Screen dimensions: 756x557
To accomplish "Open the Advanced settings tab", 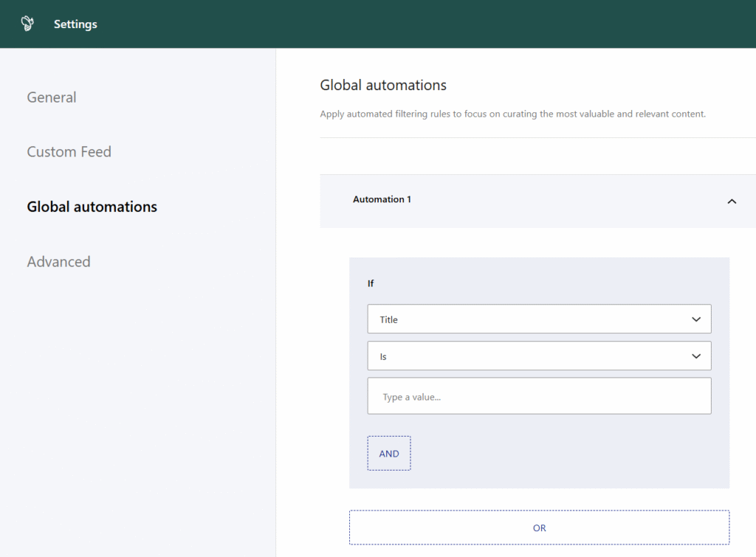I will click(58, 261).
